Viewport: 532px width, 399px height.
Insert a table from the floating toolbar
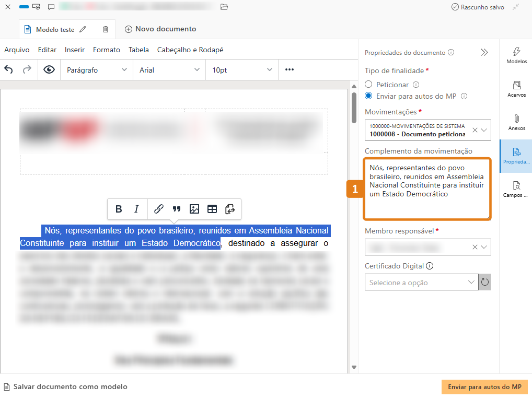coord(212,209)
